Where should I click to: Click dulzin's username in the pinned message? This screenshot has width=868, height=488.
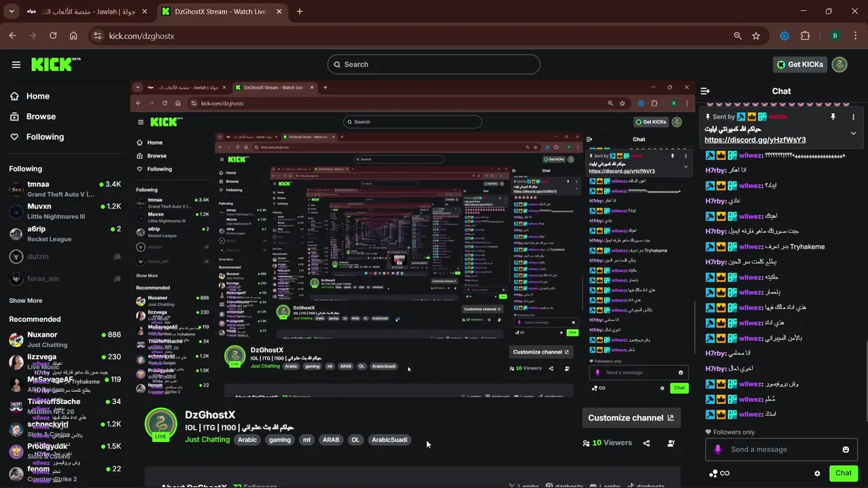(778, 117)
